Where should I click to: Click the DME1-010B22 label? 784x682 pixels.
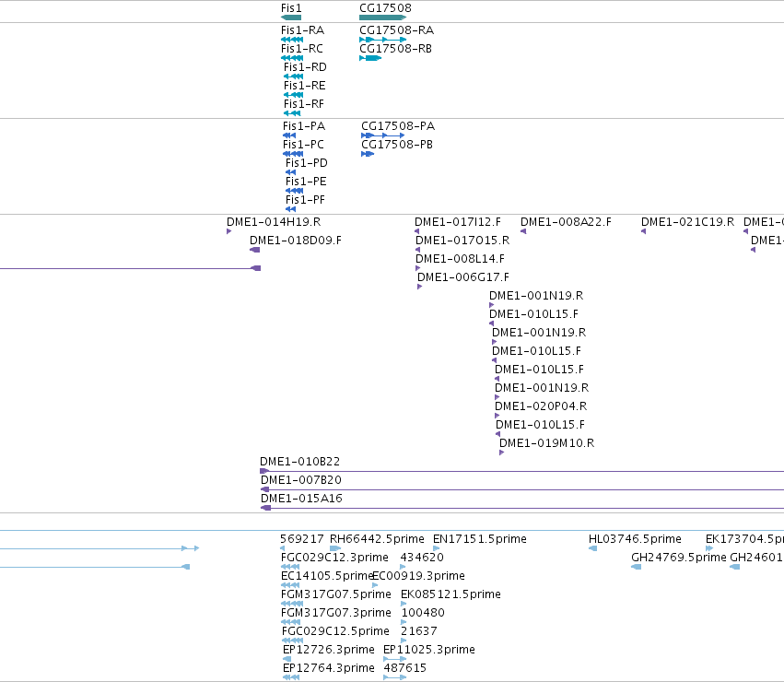point(300,462)
